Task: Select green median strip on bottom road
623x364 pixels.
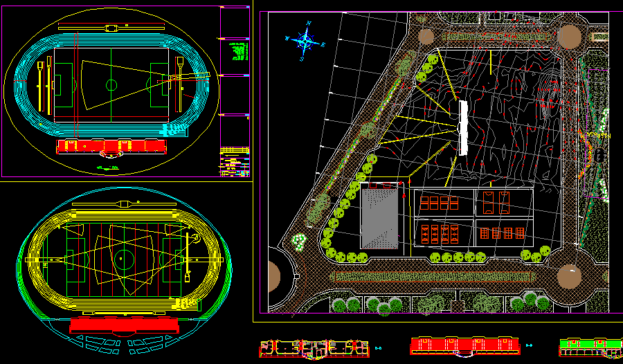Action: [x=433, y=277]
